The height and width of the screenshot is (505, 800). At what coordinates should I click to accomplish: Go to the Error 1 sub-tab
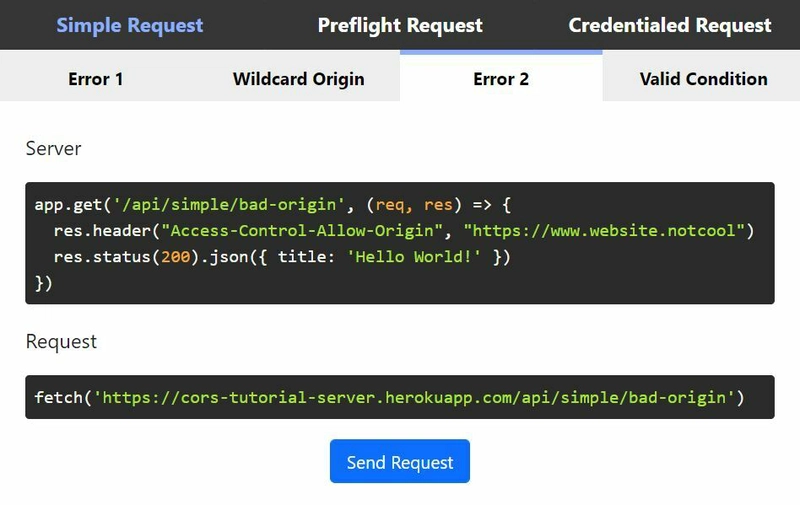[x=95, y=79]
